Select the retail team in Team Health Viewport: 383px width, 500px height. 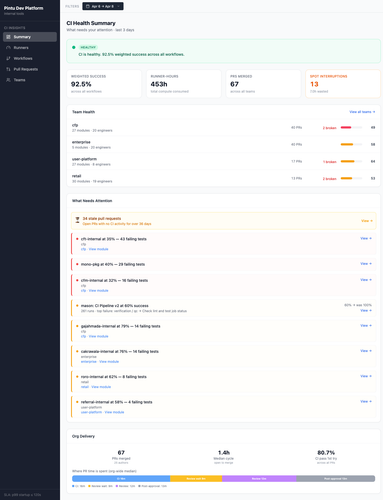(223, 179)
